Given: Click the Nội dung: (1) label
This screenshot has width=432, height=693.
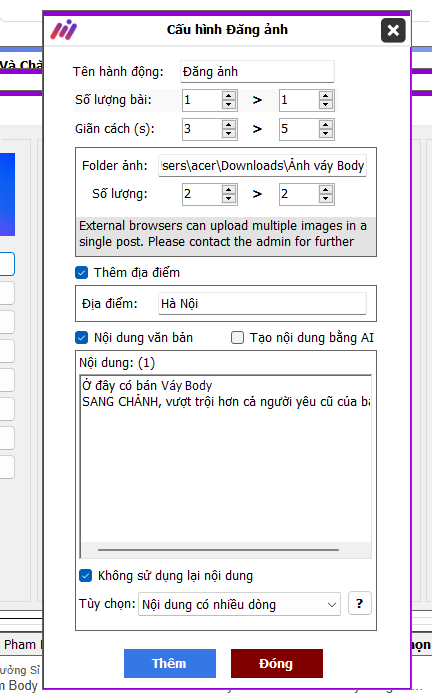Looking at the screenshot, I should (117, 363).
